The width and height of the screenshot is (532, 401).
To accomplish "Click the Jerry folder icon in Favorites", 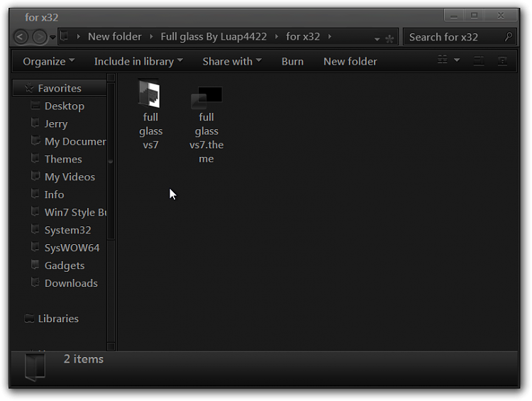I will pos(35,123).
